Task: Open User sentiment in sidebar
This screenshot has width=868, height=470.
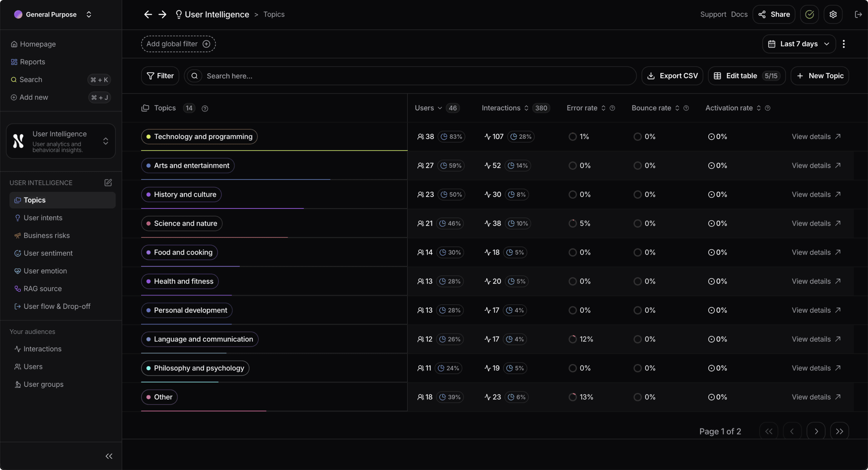Action: tap(48, 253)
